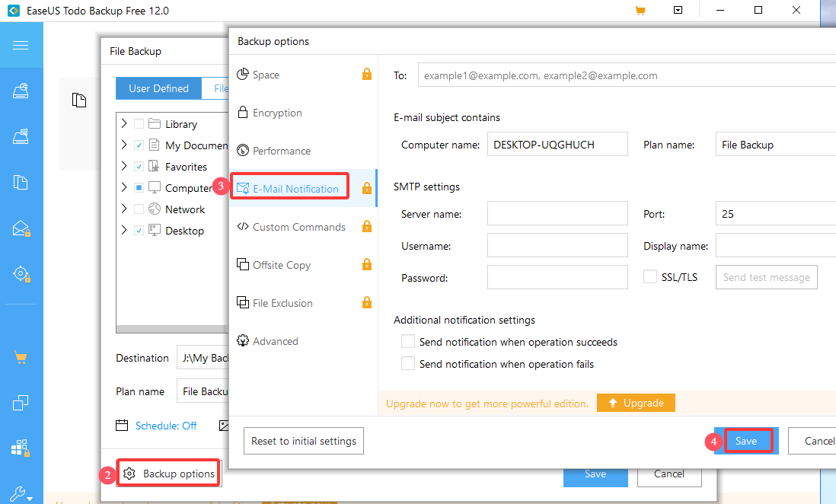Image resolution: width=836 pixels, height=504 pixels.
Task: Click the System Backup sidebar icon
Action: coord(21,136)
